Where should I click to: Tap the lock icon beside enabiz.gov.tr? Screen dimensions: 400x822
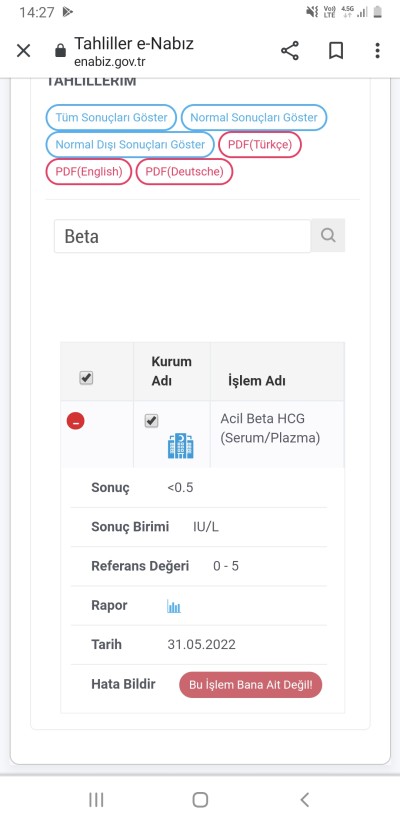tap(61, 51)
